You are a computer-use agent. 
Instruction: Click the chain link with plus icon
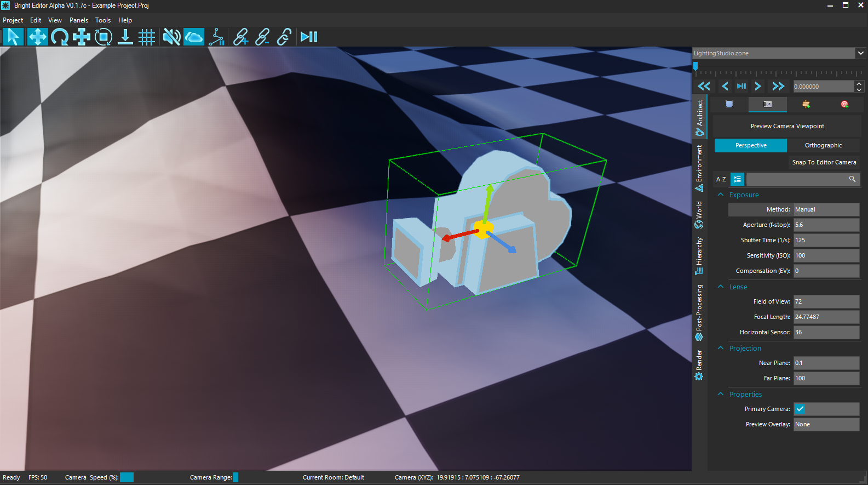pyautogui.click(x=240, y=37)
